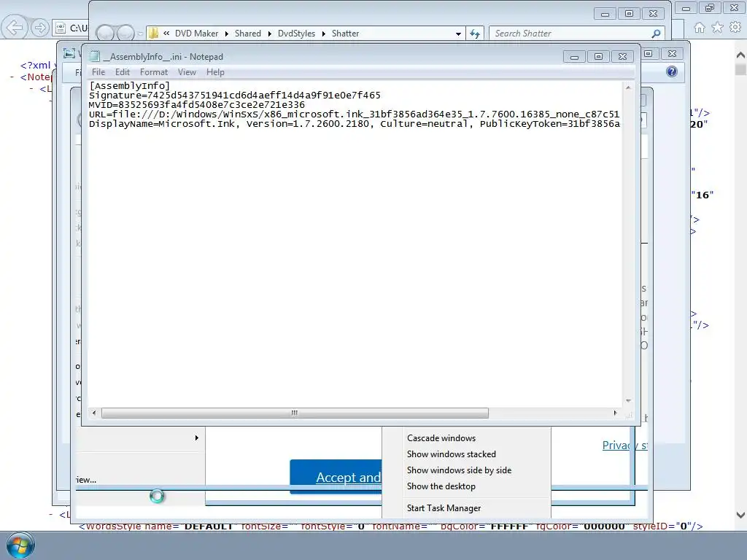Screen dimensions: 747x560
Task: Click Internet Explorer's forward arrow button
Action: 40,28
